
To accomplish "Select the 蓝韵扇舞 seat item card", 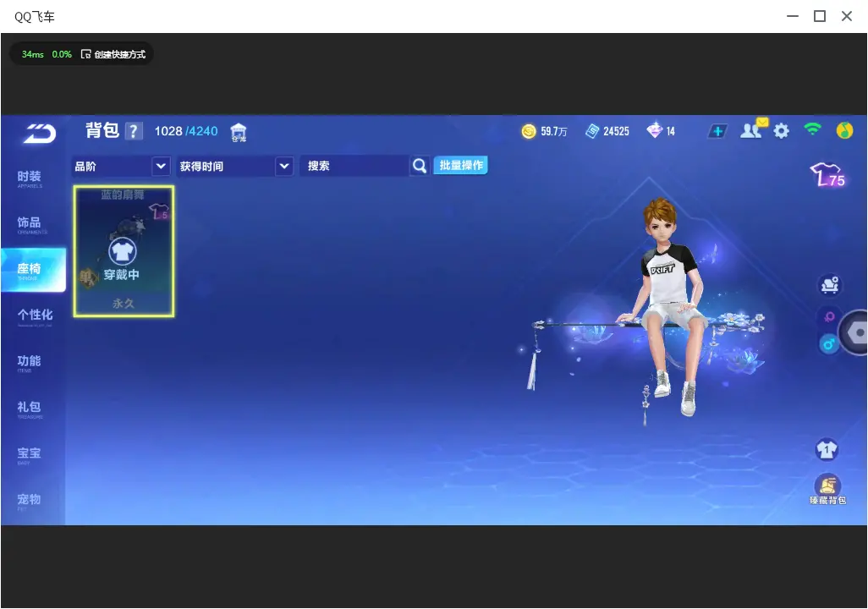I will pos(124,251).
